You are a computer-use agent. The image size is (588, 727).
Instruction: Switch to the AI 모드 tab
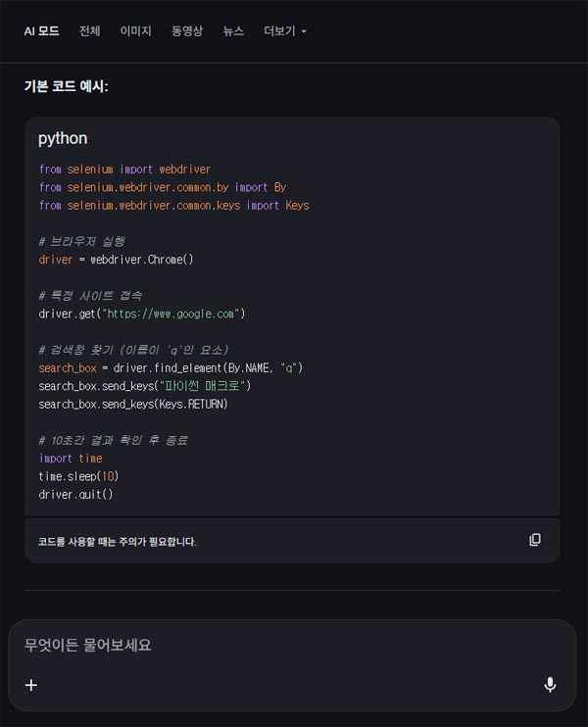point(41,31)
